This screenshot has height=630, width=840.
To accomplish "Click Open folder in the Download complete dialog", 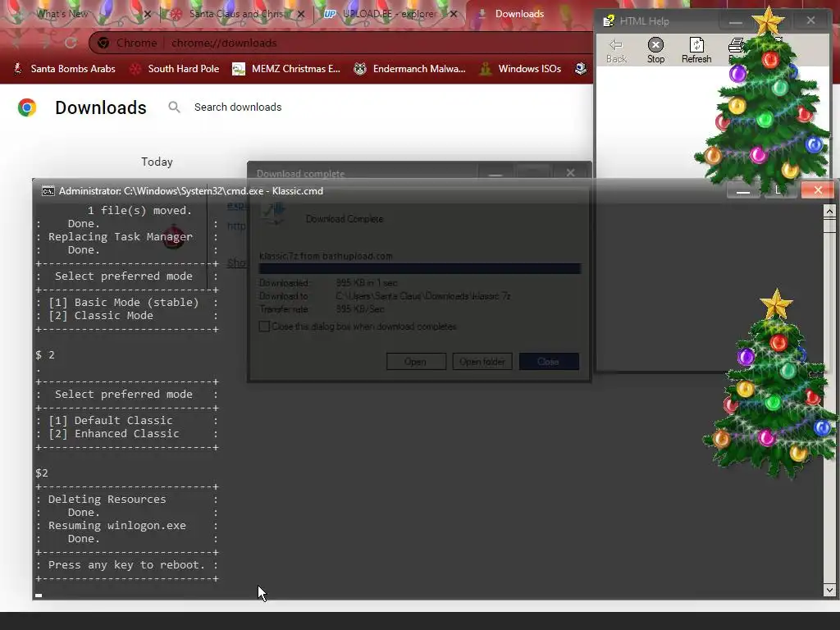I will pyautogui.click(x=482, y=362).
